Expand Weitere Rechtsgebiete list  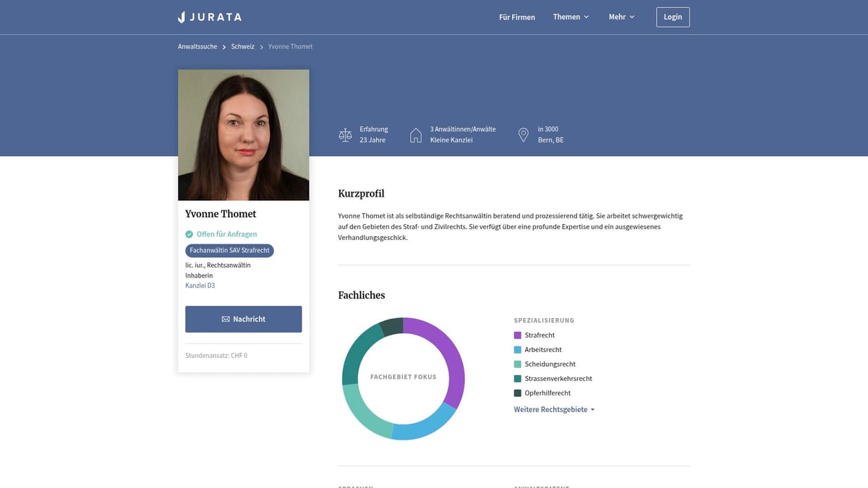click(x=554, y=409)
